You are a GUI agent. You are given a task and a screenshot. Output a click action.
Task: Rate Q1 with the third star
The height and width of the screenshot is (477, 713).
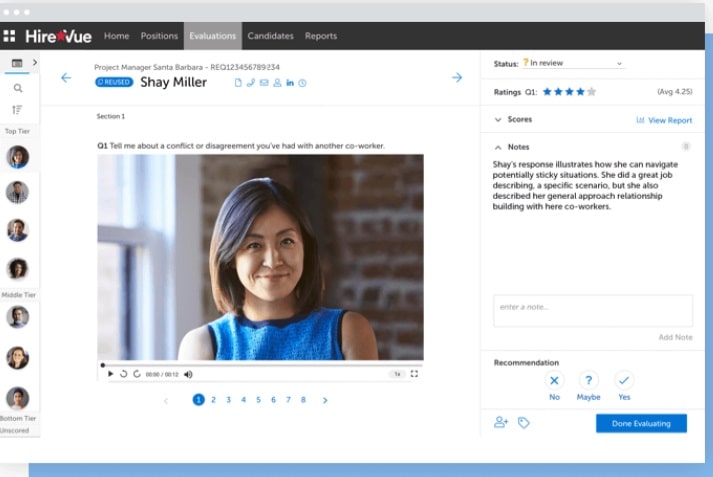(569, 92)
